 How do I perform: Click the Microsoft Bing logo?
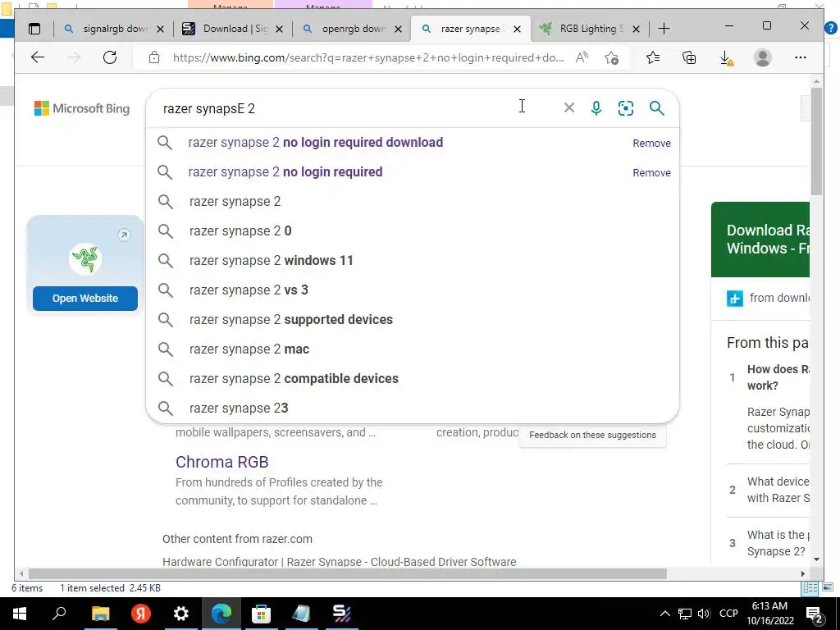[x=82, y=108]
